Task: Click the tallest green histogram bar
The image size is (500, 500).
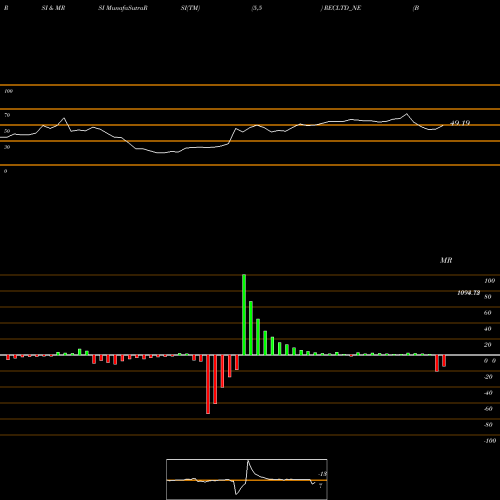Action: pos(244,315)
